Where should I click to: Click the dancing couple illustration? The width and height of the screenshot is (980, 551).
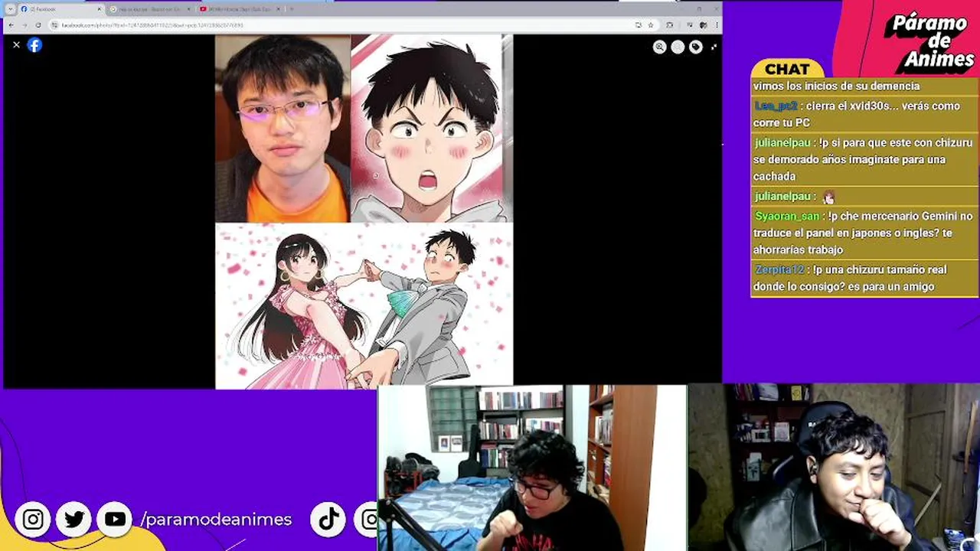(x=364, y=306)
